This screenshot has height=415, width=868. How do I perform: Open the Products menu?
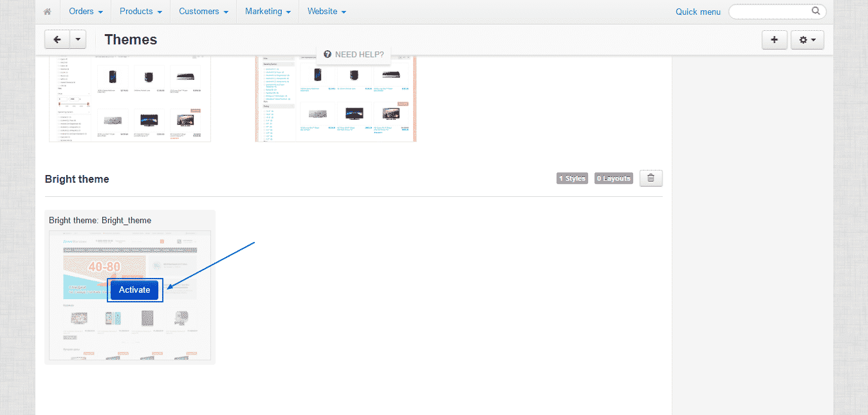[140, 11]
